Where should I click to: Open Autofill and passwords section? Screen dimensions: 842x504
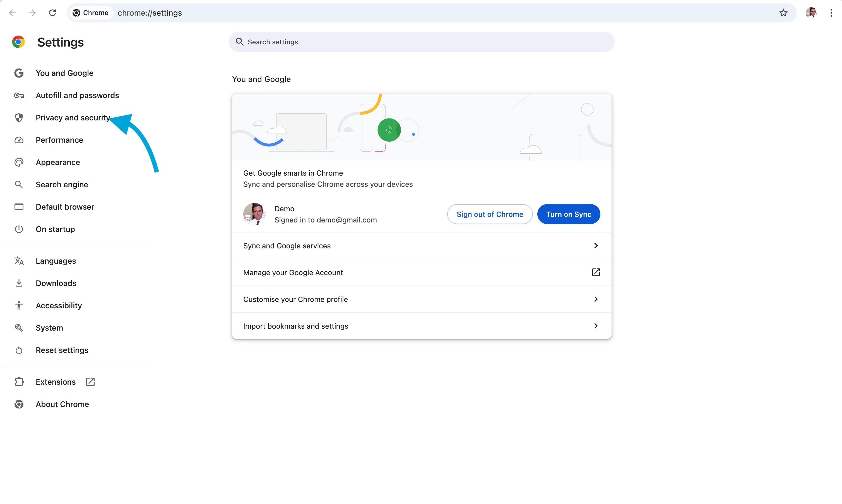tap(78, 95)
